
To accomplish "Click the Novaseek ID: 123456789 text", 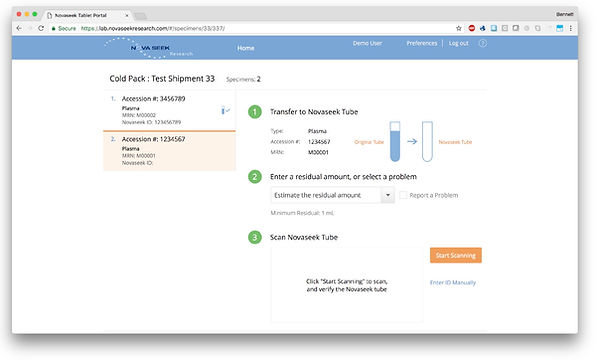I will (152, 122).
